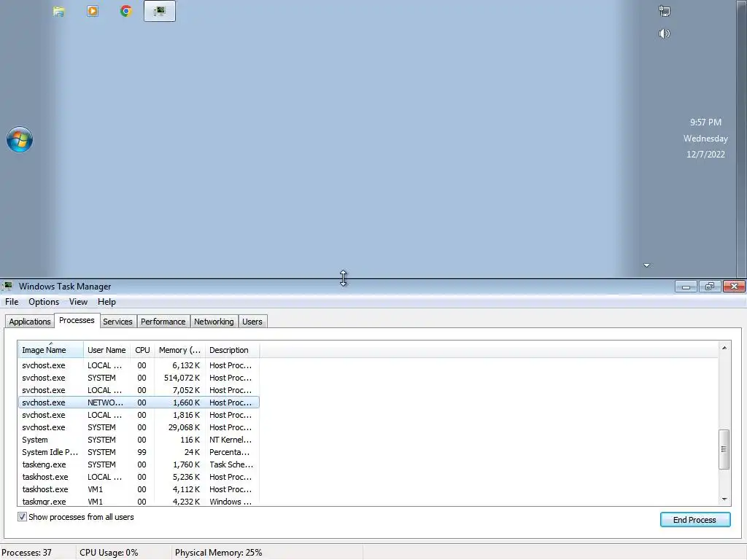The image size is (747, 560).
Task: Select svchost.exe row with 6,132 K memory
Action: click(x=139, y=365)
